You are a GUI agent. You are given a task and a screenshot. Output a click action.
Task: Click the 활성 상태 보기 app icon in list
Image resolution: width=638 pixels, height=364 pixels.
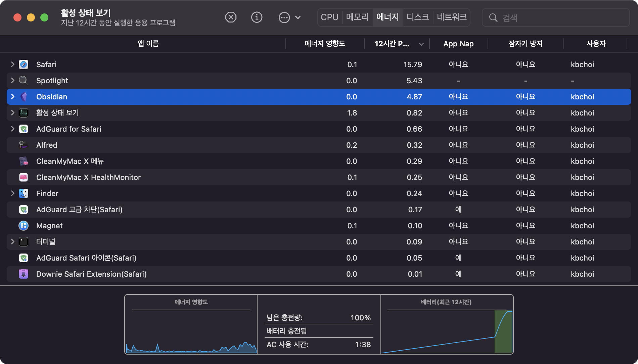(24, 113)
